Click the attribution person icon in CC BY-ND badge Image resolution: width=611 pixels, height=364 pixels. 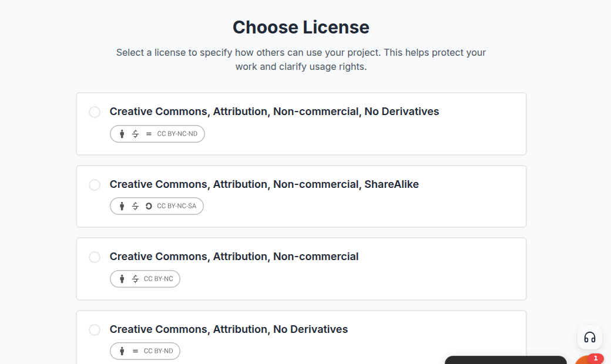point(122,351)
